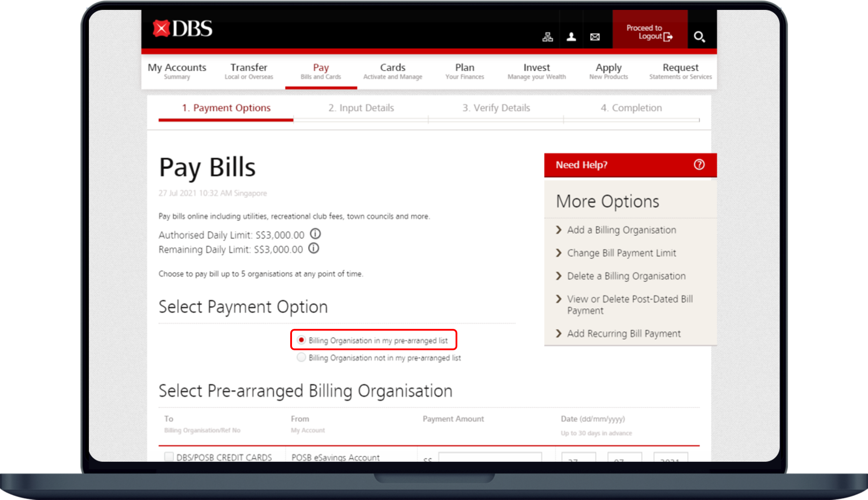Image resolution: width=868 pixels, height=500 pixels.
Task: Expand Add a Billing Organisation option
Action: (621, 230)
